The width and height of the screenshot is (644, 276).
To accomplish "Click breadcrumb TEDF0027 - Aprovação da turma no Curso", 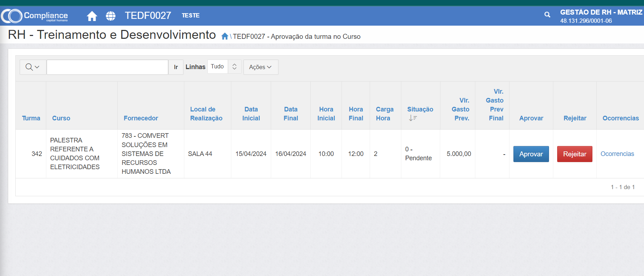I will [x=297, y=36].
